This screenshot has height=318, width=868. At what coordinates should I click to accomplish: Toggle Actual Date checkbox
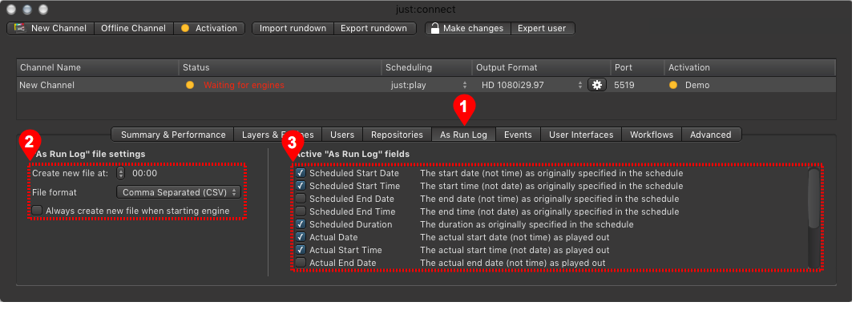tap(301, 237)
